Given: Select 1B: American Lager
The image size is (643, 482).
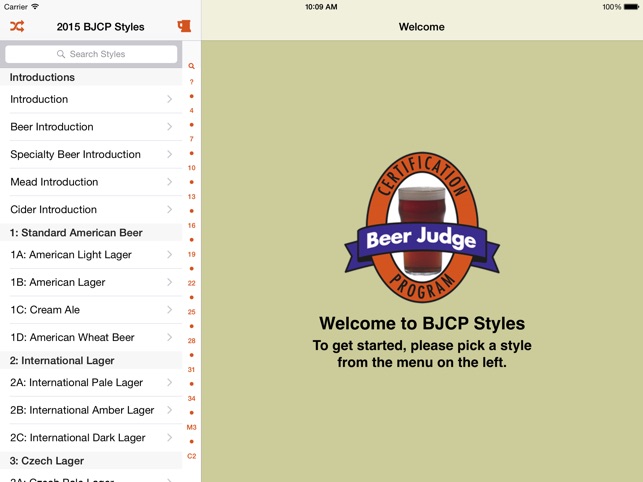Looking at the screenshot, I should coord(91,282).
